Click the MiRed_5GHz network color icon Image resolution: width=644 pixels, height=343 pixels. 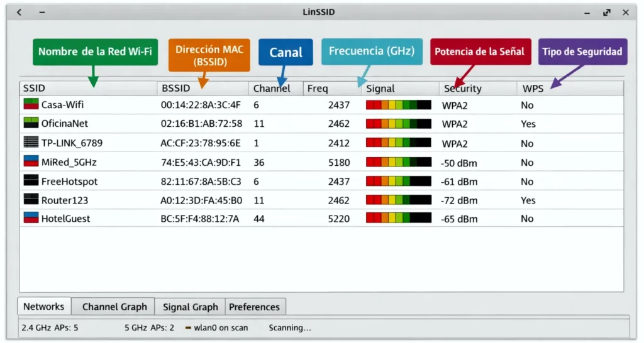[31, 161]
